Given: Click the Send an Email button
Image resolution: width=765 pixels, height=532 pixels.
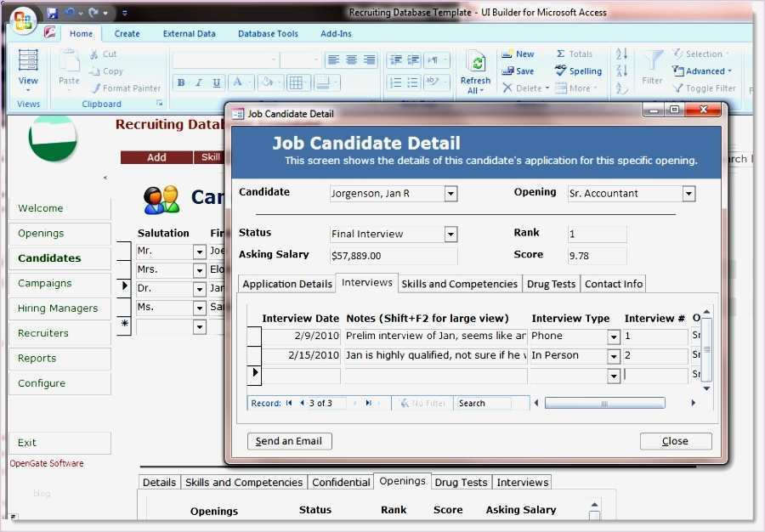Looking at the screenshot, I should coord(289,441).
